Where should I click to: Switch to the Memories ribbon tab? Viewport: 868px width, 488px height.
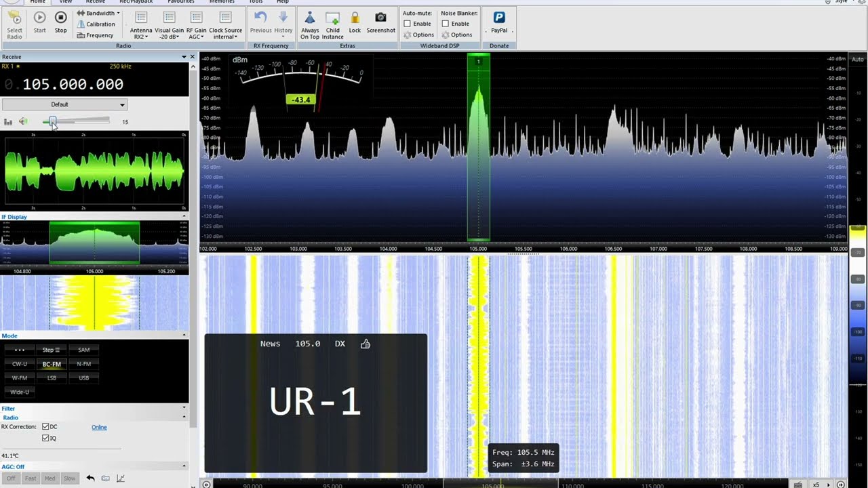click(x=222, y=2)
